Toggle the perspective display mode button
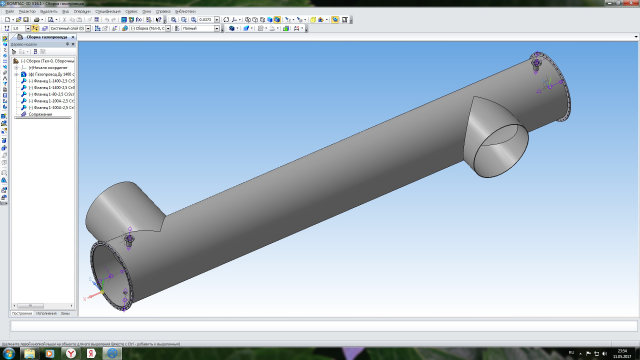The image size is (640, 360). (x=335, y=20)
